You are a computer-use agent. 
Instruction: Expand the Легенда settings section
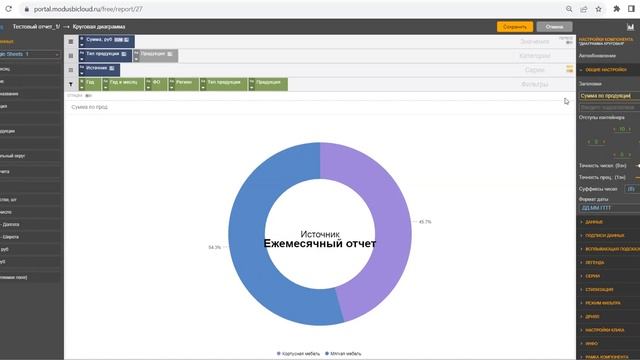pos(608,262)
